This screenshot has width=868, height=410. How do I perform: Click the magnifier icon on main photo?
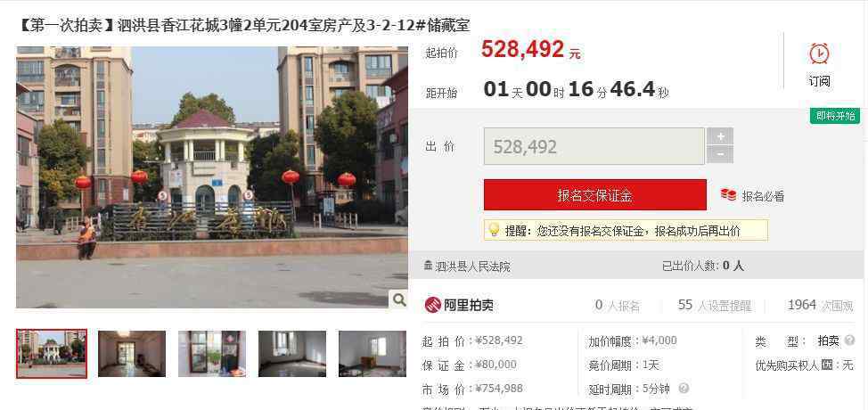(x=398, y=299)
